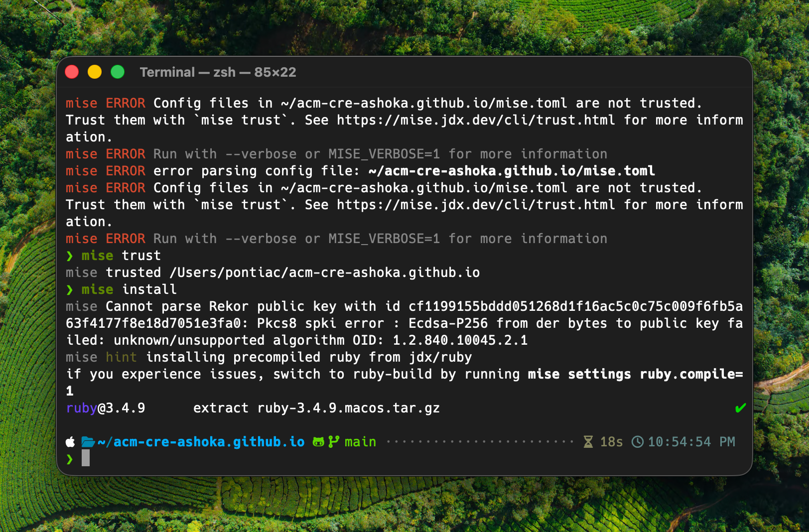Click the red close window button
This screenshot has height=532, width=809.
pyautogui.click(x=72, y=72)
